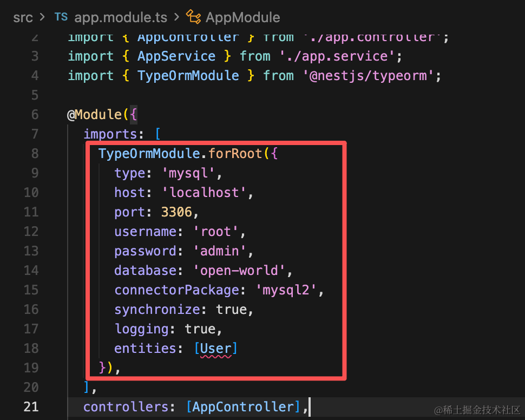The width and height of the screenshot is (525, 420).
Task: Click the TS file icon in breadcrumb
Action: click(61, 17)
